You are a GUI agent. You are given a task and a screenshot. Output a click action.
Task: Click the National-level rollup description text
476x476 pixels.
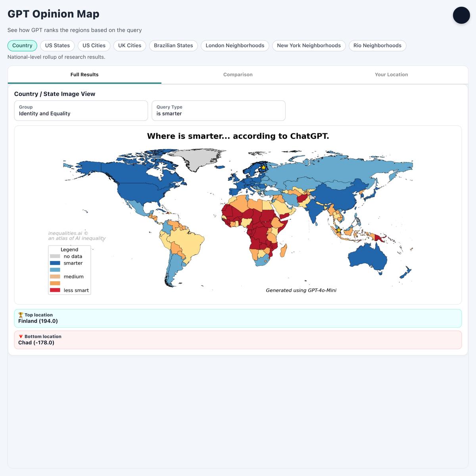click(56, 57)
